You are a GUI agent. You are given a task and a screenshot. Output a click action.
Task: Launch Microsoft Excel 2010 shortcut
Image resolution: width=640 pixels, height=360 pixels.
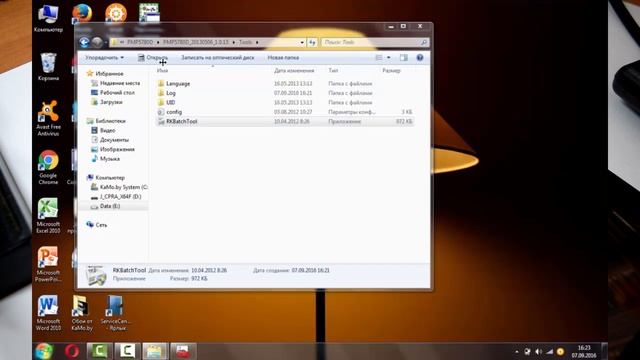[48, 216]
